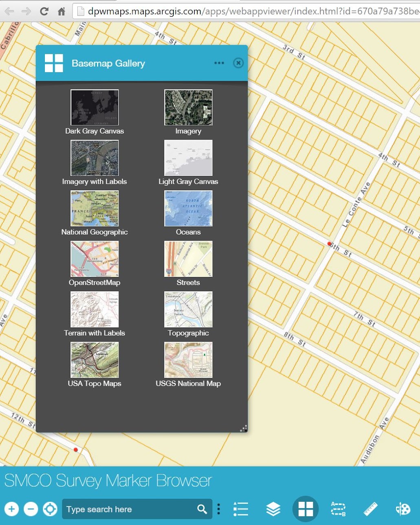Toggle the Basemap Gallery widget button

306,509
